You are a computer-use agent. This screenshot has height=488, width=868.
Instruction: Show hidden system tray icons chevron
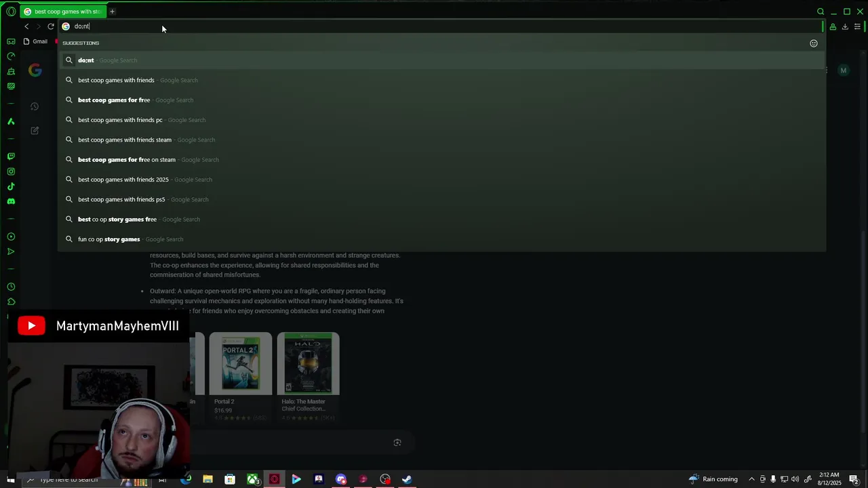coord(751,479)
